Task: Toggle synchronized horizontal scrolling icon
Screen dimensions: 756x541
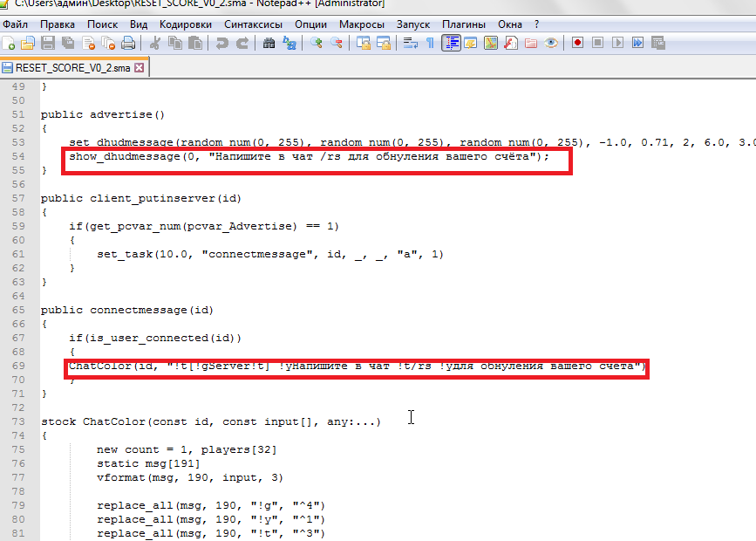Action: (384, 44)
